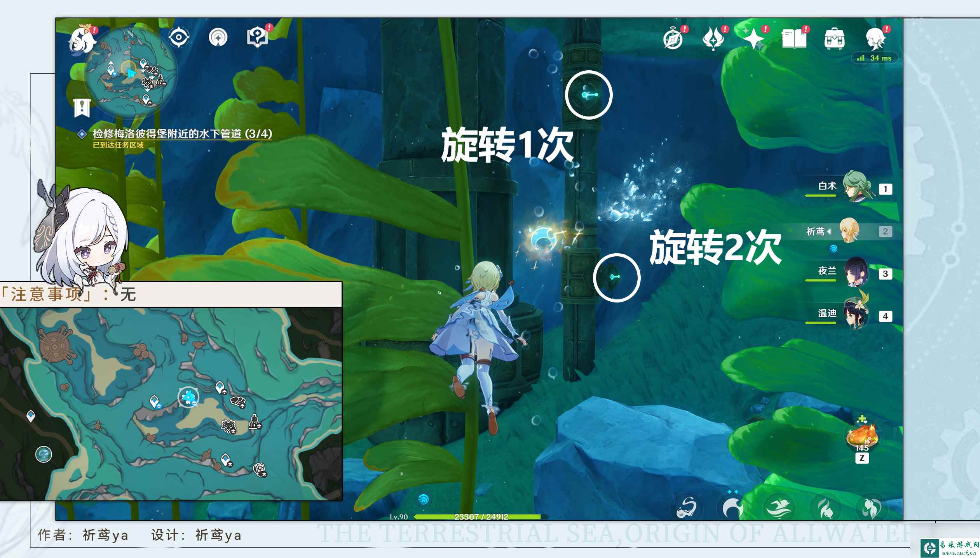Screen dimensions: 980x558
Task: Click the blue diamond quest marker beside quest title
Action: point(82,134)
